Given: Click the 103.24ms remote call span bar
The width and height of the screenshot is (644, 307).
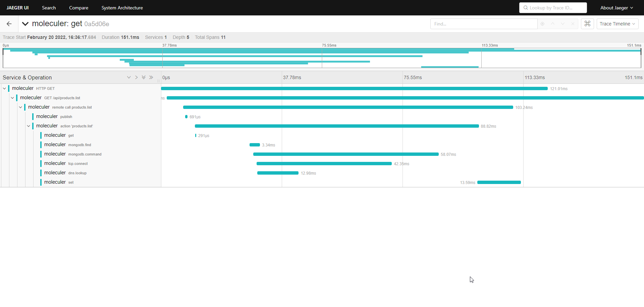Looking at the screenshot, I should [x=348, y=107].
